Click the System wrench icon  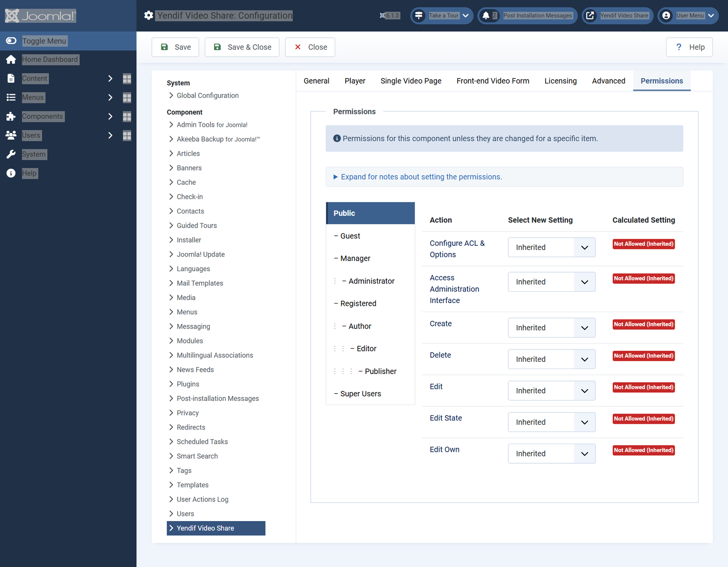coord(11,154)
